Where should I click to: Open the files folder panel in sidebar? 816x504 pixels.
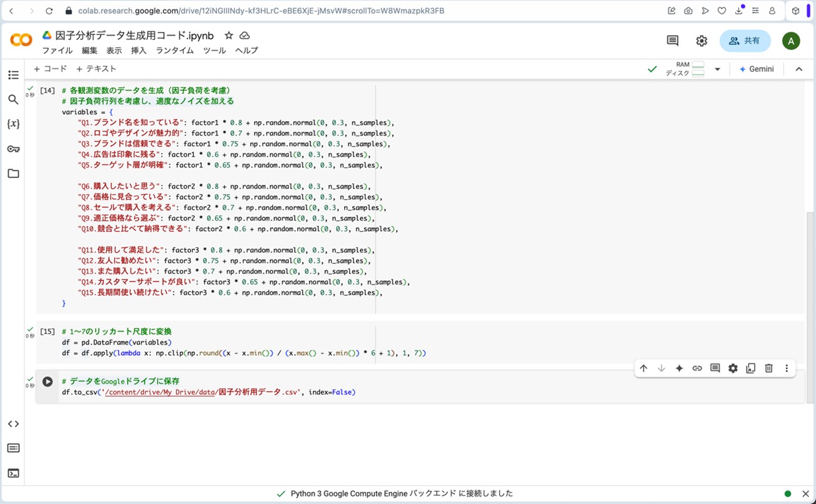(13, 174)
